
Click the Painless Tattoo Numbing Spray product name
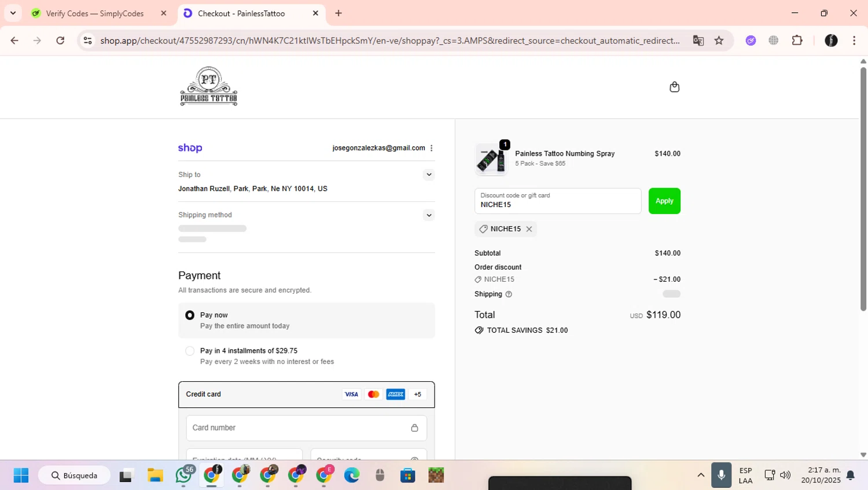565,154
